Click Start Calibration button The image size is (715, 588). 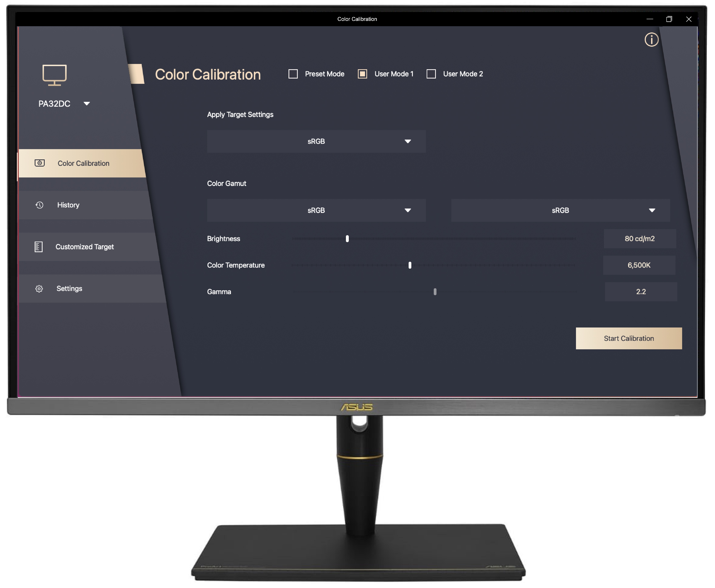[629, 338]
